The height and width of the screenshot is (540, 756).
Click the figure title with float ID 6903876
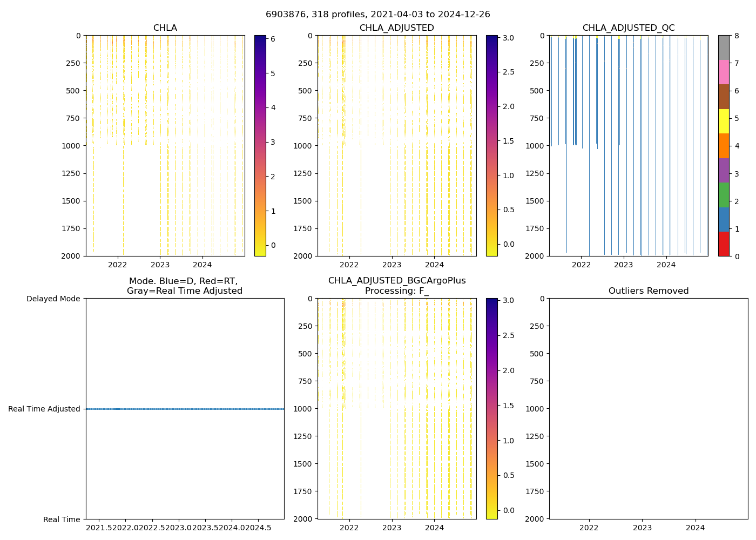tap(377, 15)
